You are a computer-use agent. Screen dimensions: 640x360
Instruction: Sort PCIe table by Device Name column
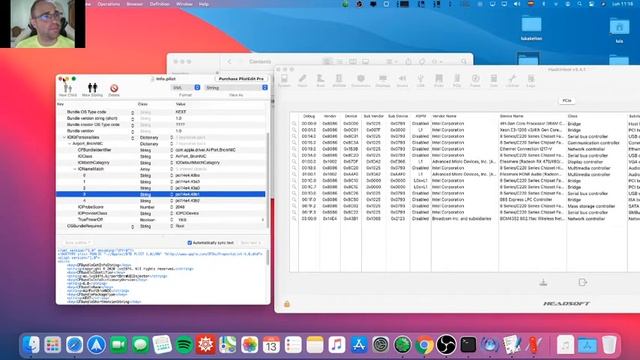(532, 116)
